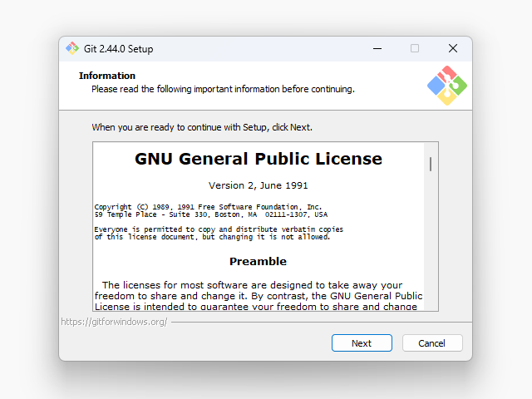The height and width of the screenshot is (399, 532).
Task: Click 'Everyone is permitted to copy' line
Action: coord(219,229)
